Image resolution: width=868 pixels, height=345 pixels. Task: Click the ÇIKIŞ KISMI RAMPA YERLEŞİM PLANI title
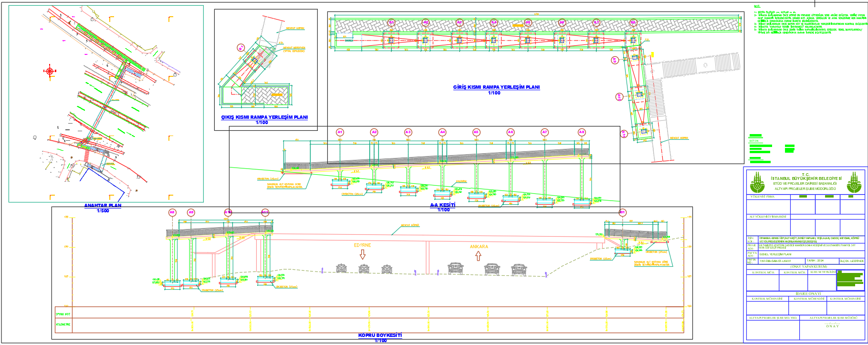(264, 117)
